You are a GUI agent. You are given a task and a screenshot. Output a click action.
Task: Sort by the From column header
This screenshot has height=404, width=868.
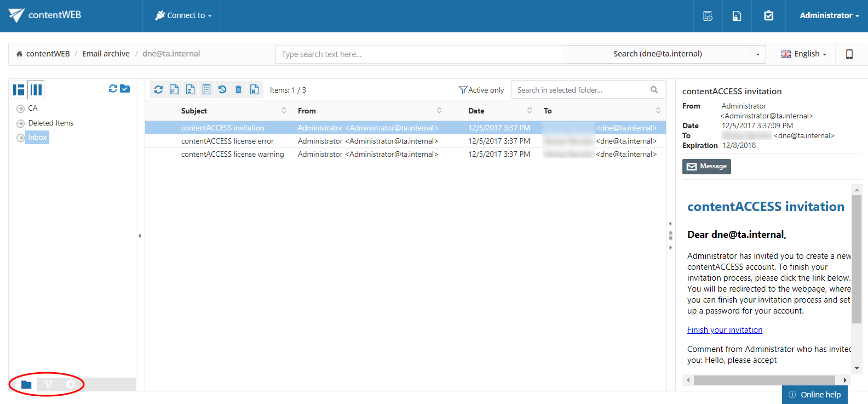(x=307, y=111)
